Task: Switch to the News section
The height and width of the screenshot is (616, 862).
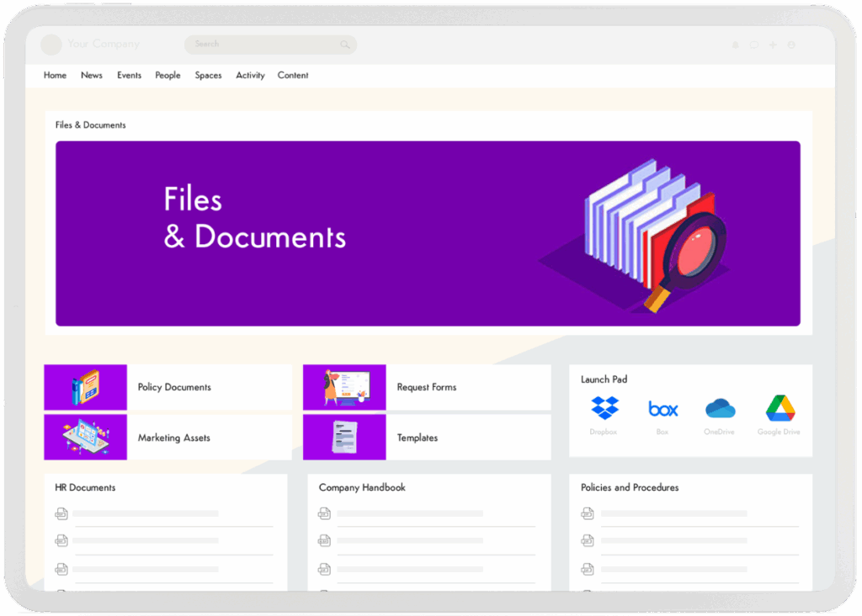Action: click(91, 75)
